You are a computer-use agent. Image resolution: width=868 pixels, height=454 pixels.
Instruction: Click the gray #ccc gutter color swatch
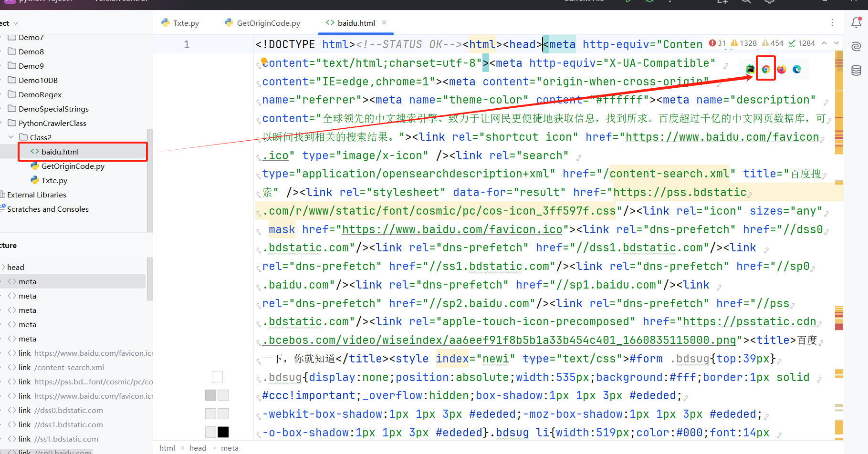click(210, 395)
